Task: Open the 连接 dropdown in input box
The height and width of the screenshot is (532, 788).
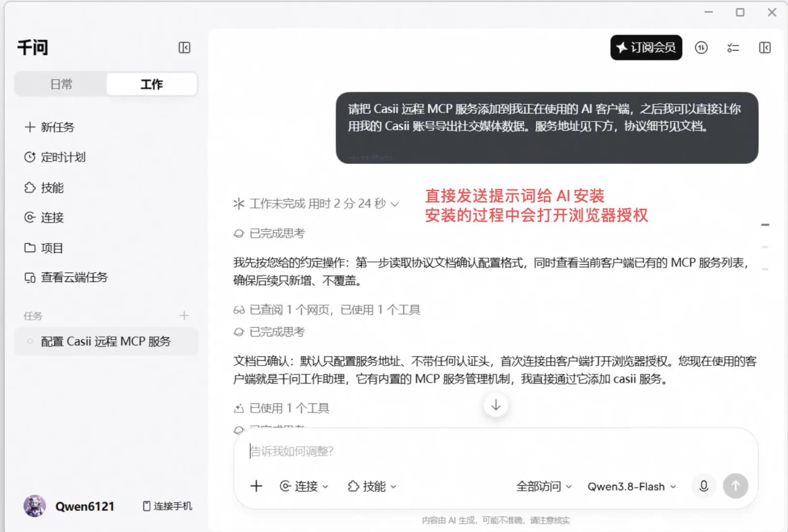Action: (x=304, y=486)
